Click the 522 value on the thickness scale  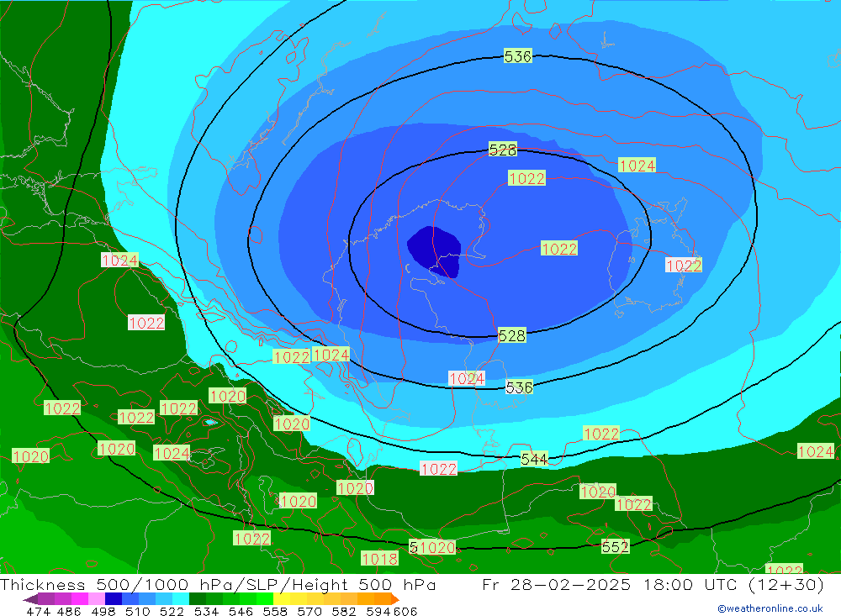coord(172,611)
